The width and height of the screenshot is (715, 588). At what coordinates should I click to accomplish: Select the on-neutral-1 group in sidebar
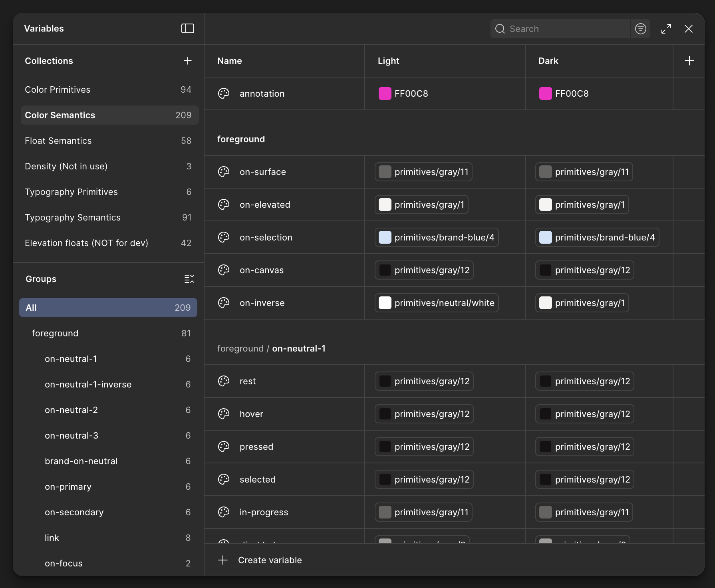(108, 359)
